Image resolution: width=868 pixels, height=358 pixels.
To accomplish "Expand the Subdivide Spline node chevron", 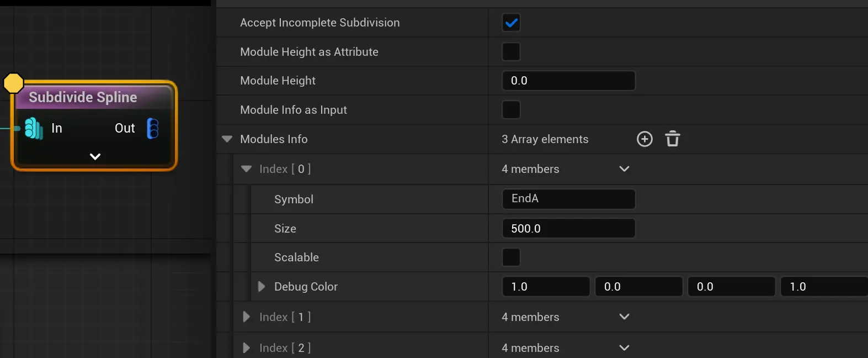I will (95, 157).
